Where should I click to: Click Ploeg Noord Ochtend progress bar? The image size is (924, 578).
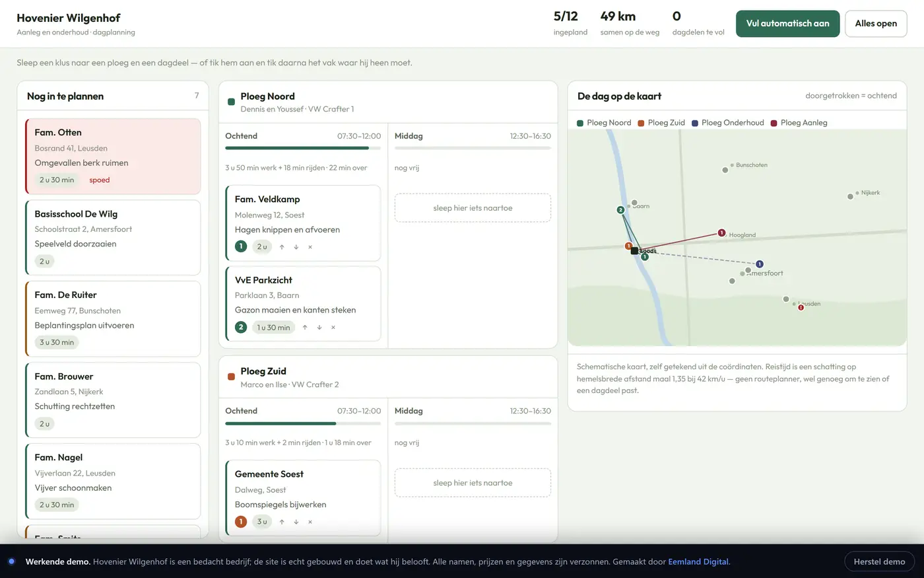point(303,148)
